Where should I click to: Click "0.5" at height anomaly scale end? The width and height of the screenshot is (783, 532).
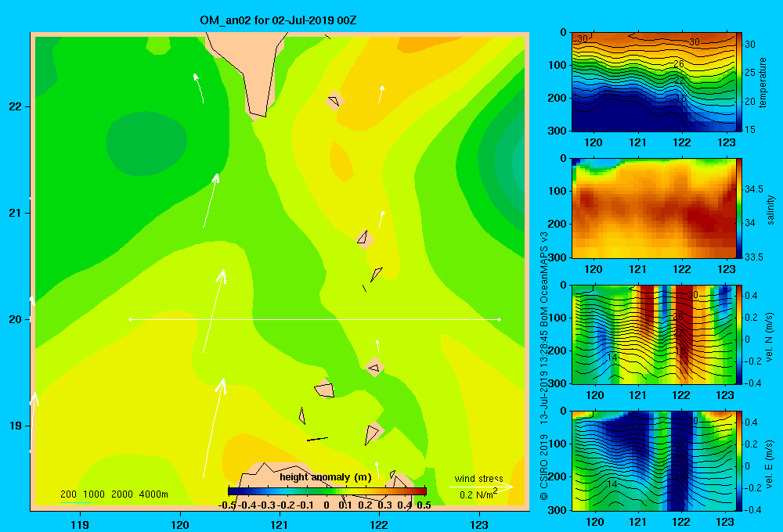point(424,505)
